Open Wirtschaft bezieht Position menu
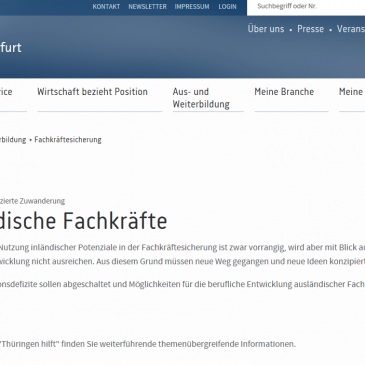 tap(92, 92)
